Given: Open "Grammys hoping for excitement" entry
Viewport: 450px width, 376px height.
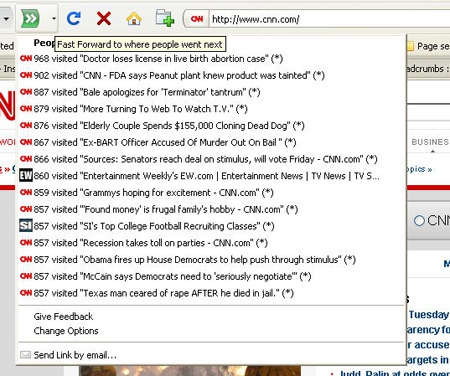Looking at the screenshot, I should [212, 193].
